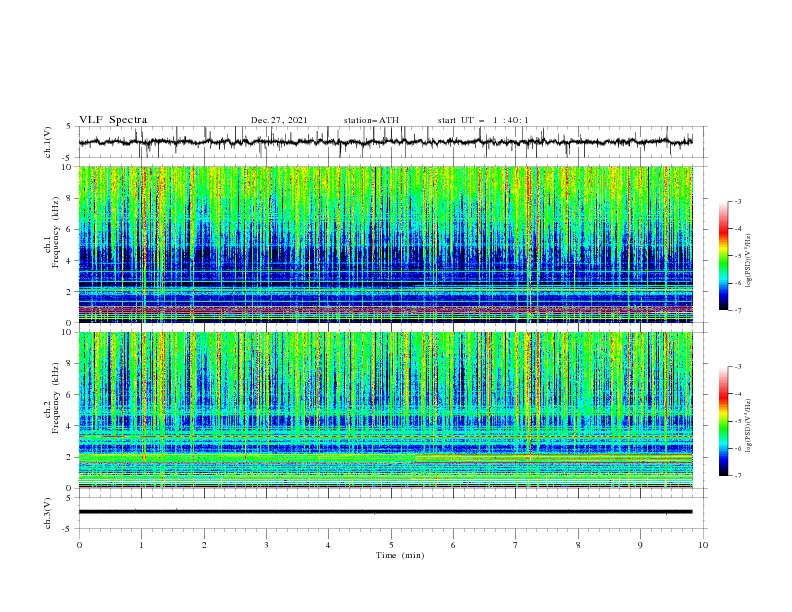Click the time axis tick label "0"
This screenshot has height=612, width=792.
pyautogui.click(x=79, y=545)
